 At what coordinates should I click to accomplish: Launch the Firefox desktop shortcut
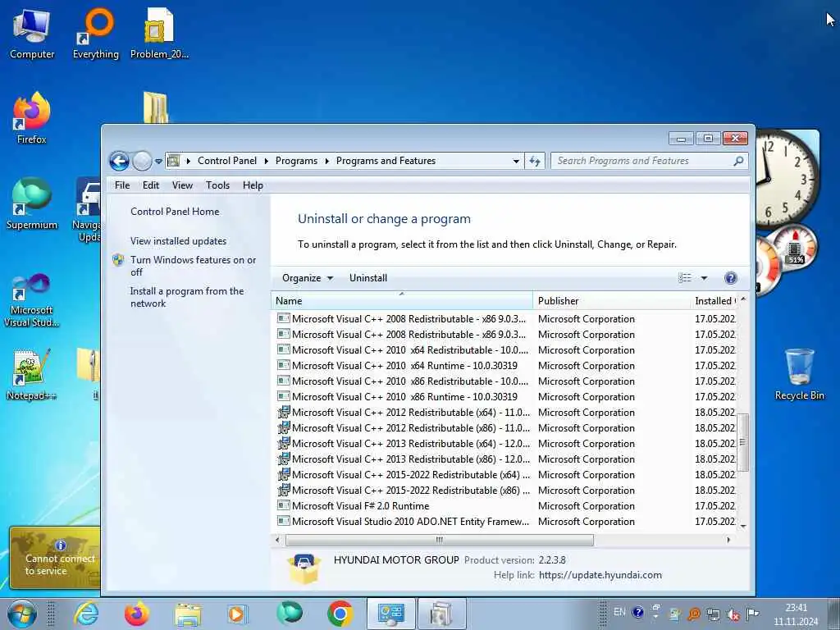[32, 119]
